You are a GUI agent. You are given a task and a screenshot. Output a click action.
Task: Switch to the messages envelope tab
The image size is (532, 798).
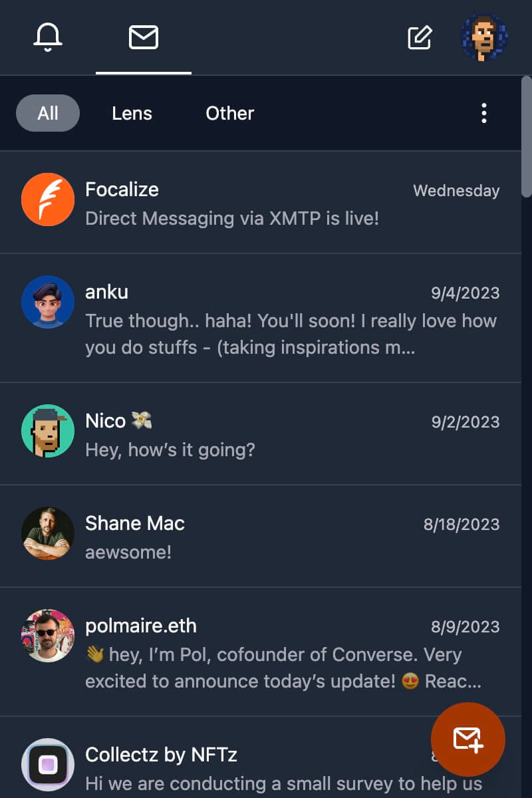[x=144, y=37]
